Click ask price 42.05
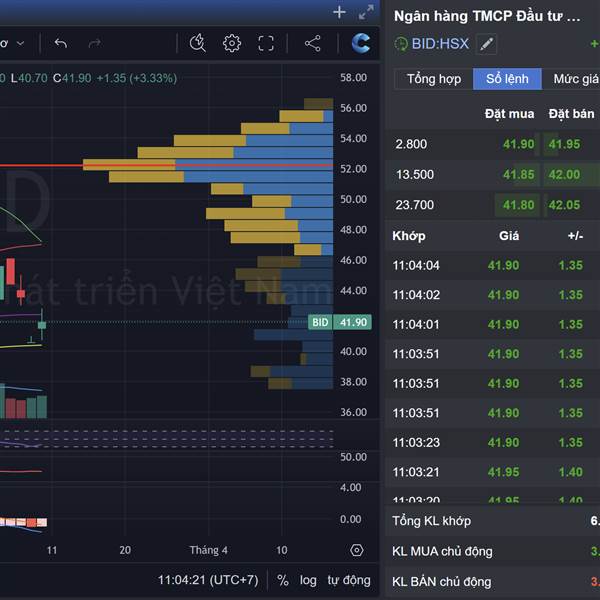This screenshot has height=600, width=600. [x=564, y=205]
